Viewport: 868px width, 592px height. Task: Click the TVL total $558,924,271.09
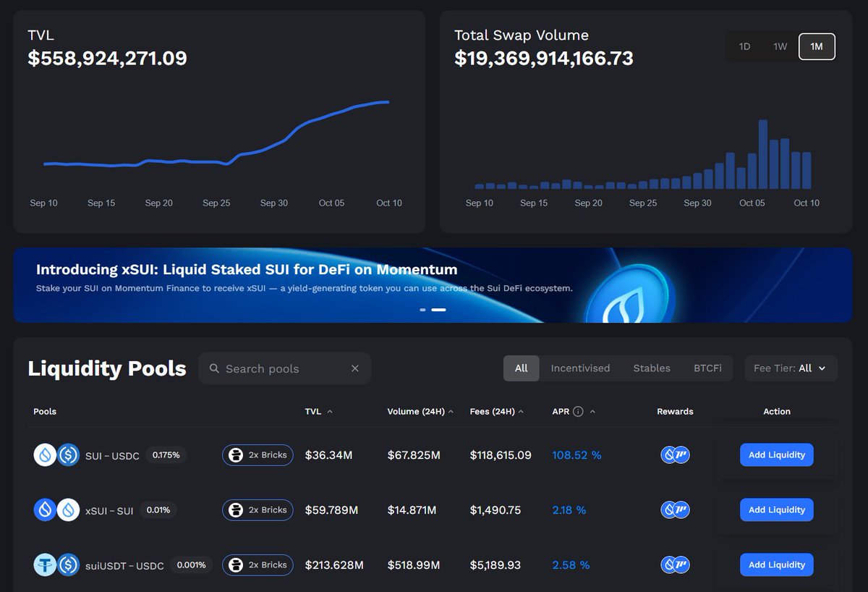(107, 58)
